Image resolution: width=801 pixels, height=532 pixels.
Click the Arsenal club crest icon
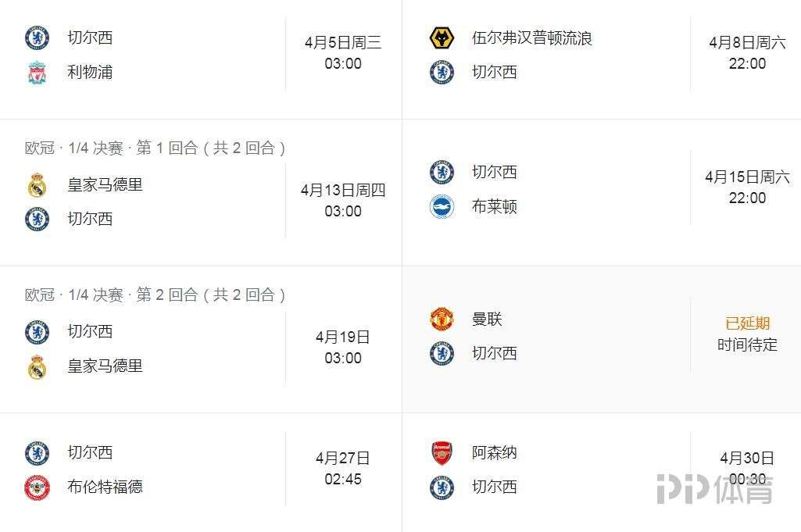tap(442, 453)
